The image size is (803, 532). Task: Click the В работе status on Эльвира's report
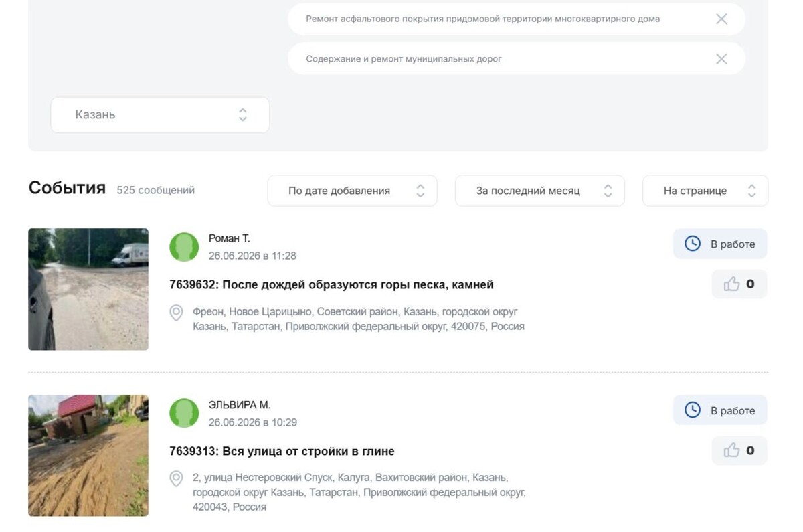pos(720,410)
